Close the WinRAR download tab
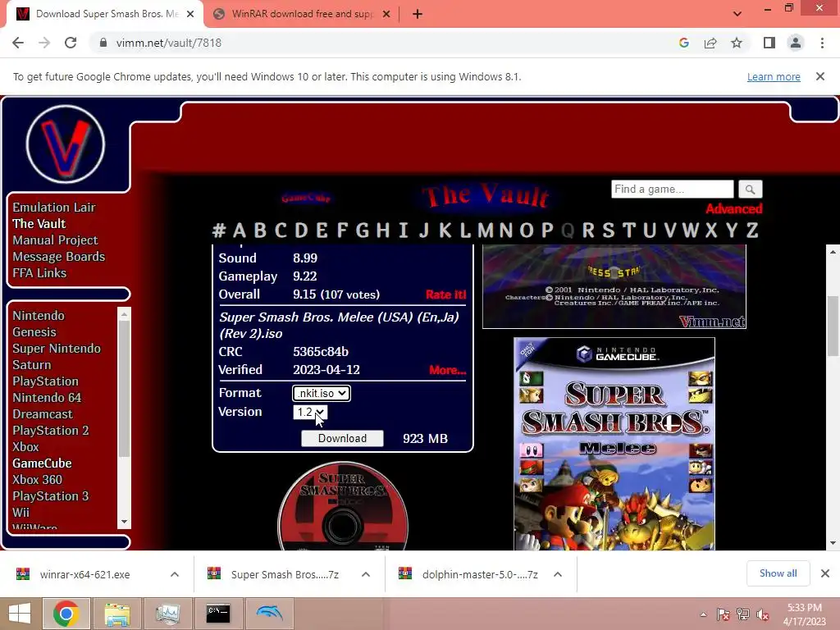Image resolution: width=840 pixels, height=630 pixels. tap(386, 14)
